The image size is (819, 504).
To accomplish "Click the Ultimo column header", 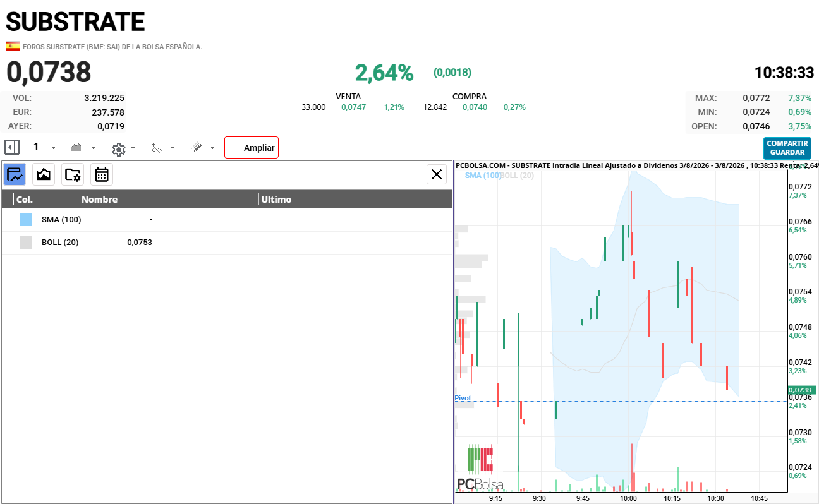I will coord(276,200).
